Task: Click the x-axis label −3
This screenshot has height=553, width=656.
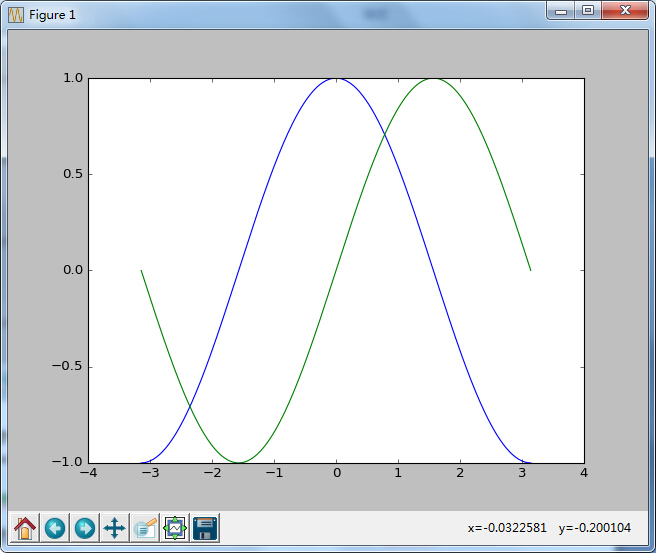Action: point(150,473)
